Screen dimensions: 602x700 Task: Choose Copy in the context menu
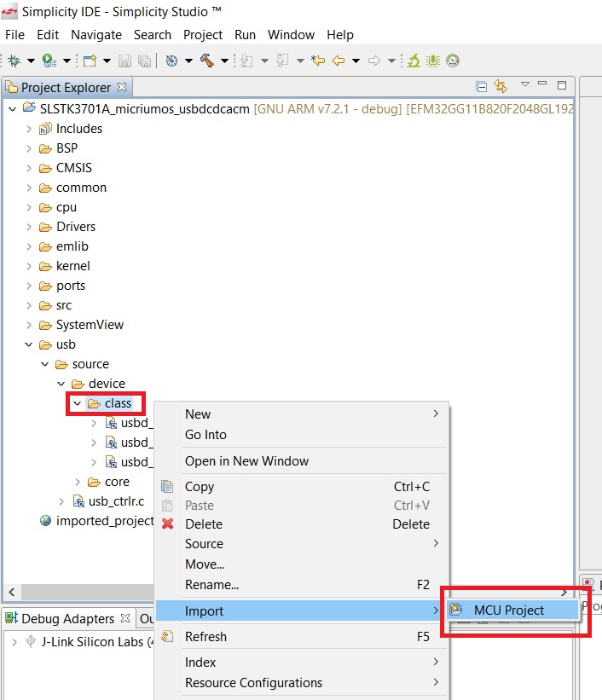pyautogui.click(x=302, y=486)
